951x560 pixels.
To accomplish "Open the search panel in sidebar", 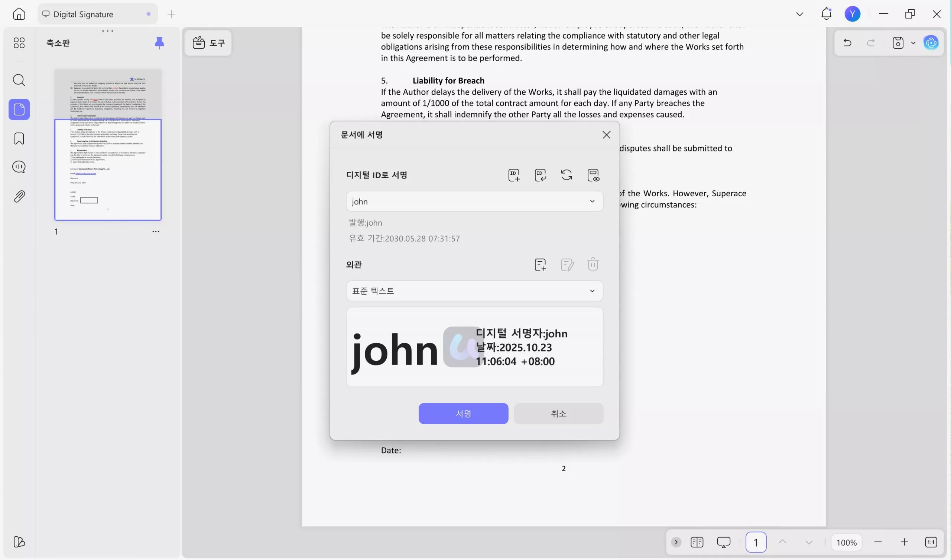I will (19, 80).
